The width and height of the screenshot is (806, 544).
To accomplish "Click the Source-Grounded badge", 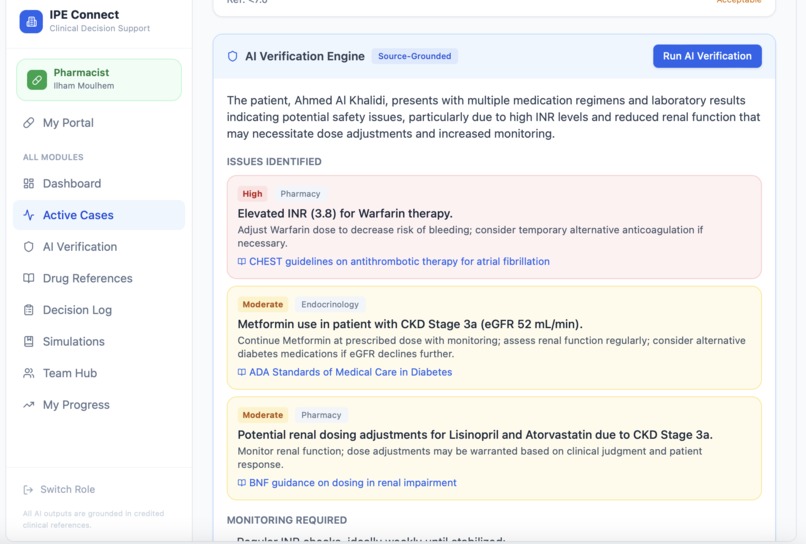I will [414, 56].
